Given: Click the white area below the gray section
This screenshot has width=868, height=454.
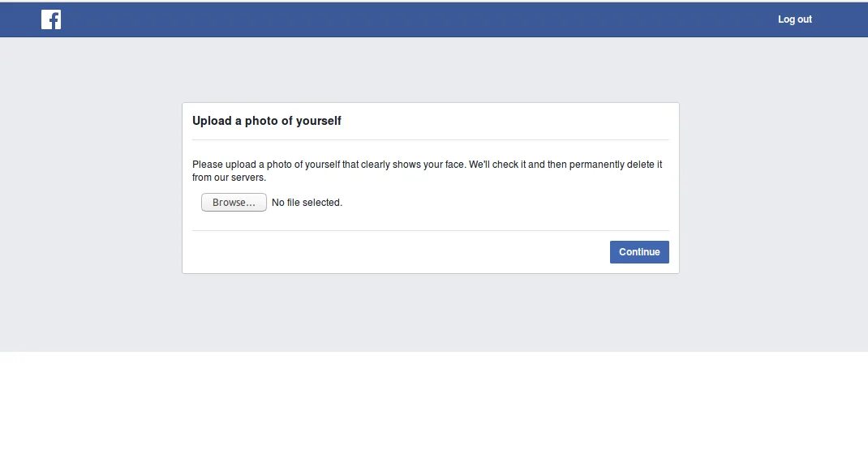Looking at the screenshot, I should point(434,403).
